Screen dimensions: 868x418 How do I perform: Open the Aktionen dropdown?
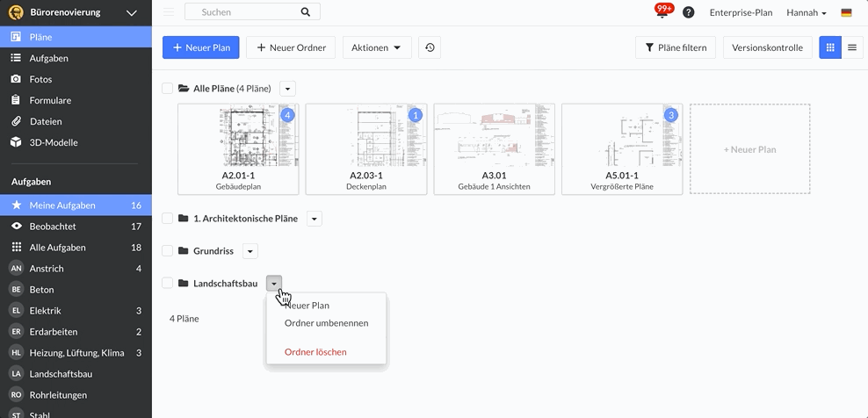tap(377, 47)
